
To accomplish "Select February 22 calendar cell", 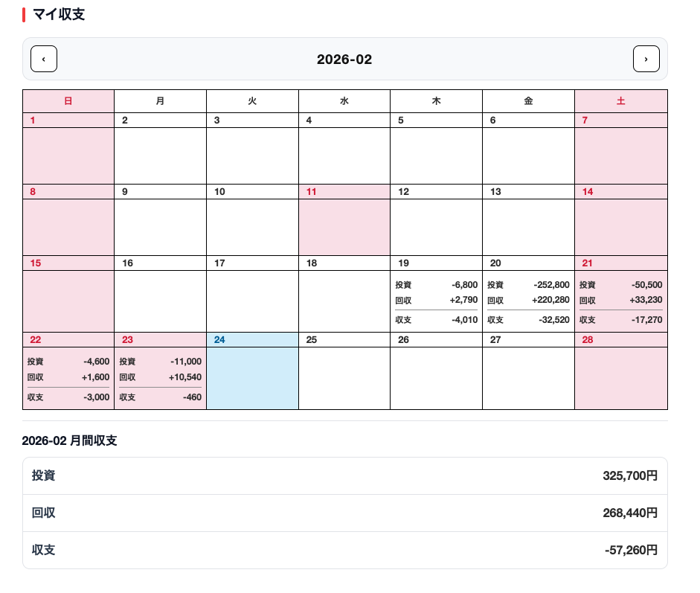I will point(68,371).
